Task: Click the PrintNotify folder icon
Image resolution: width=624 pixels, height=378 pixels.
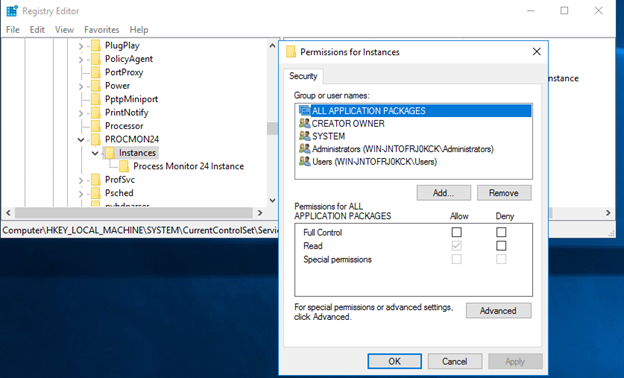Action: coord(96,113)
